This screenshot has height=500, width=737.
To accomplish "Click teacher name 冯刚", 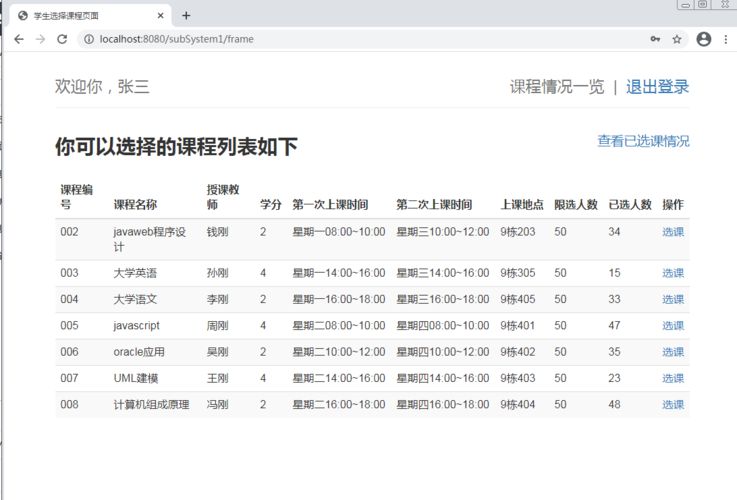I will 218,405.
